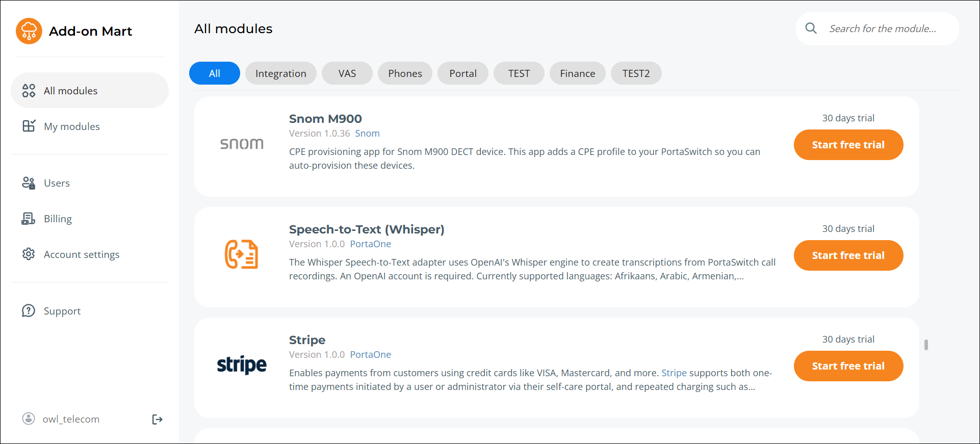Image resolution: width=980 pixels, height=444 pixels.
Task: Click "30 days trial" label for Snom M900
Action: 848,118
